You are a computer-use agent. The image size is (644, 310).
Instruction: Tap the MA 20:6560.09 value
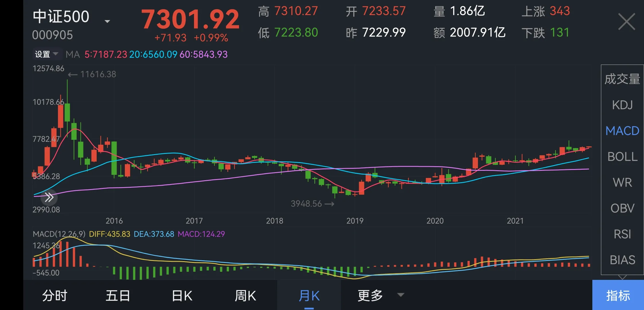153,54
